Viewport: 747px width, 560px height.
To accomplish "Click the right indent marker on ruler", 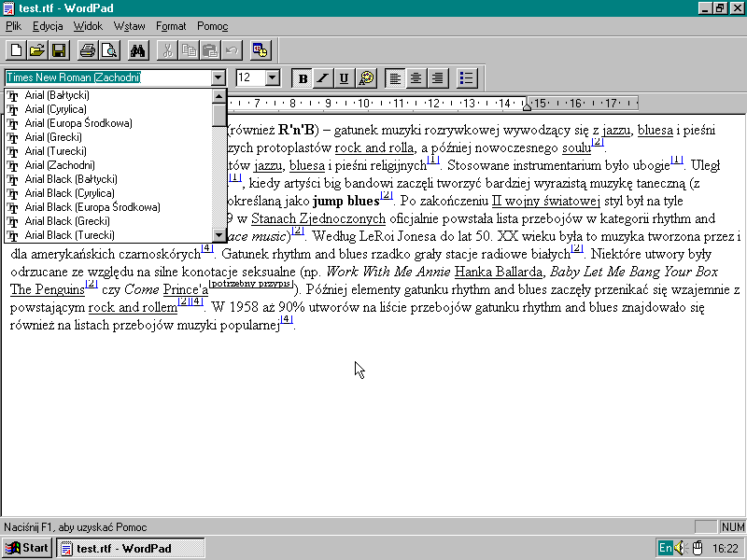I will tap(527, 107).
